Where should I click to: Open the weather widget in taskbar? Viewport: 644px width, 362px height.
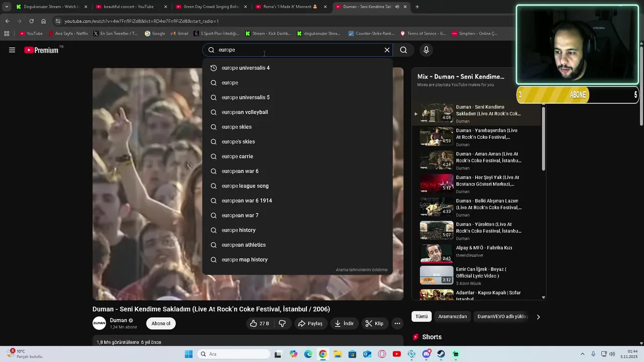point(24,354)
